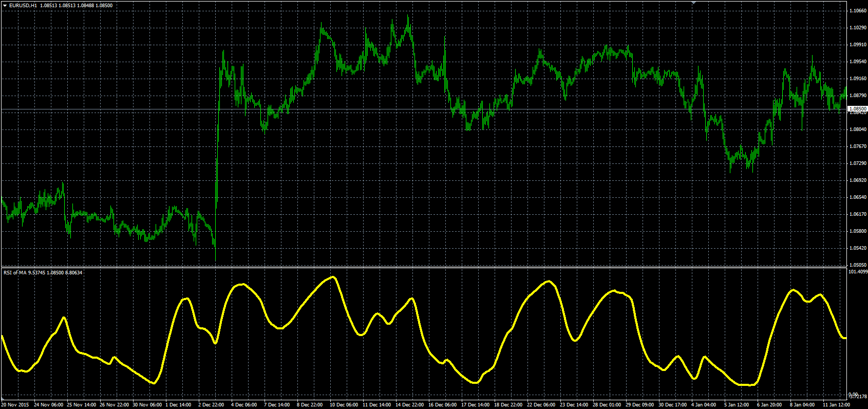Click the 14 Dec 22:00 time label
Viewport: 868px width, 409px height.
[410, 405]
